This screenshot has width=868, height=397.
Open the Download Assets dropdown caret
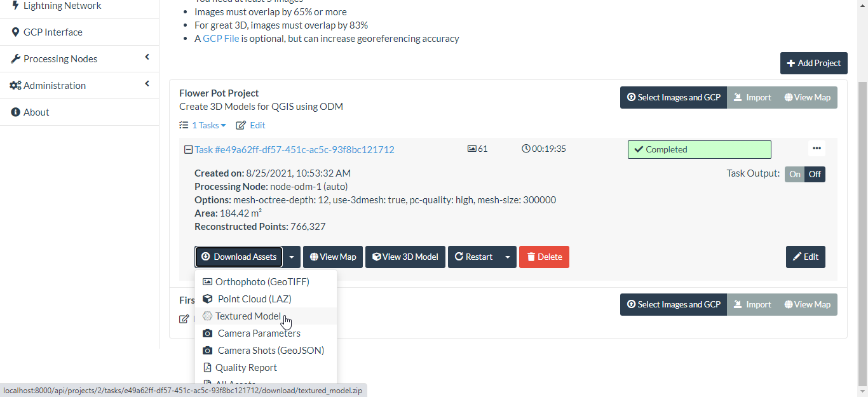point(292,257)
